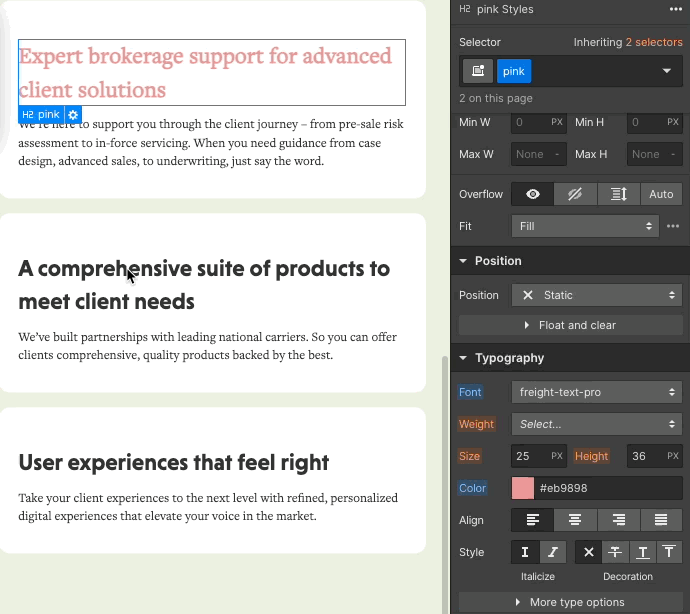Image resolution: width=690 pixels, height=614 pixels.
Task: Toggle italic text style
Action: tap(553, 552)
